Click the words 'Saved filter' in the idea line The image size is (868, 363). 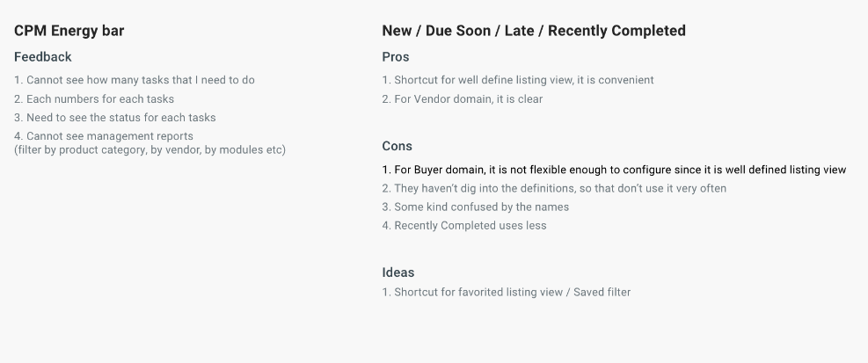click(x=602, y=292)
